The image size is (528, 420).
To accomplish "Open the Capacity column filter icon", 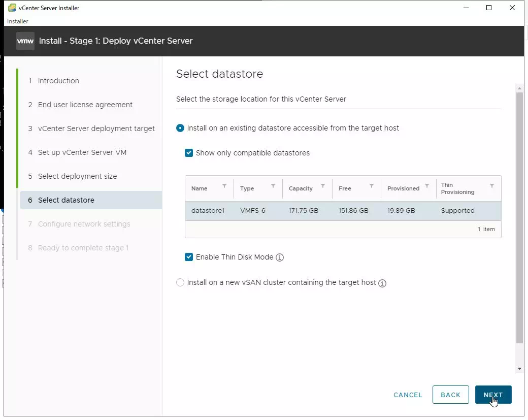I will click(322, 186).
